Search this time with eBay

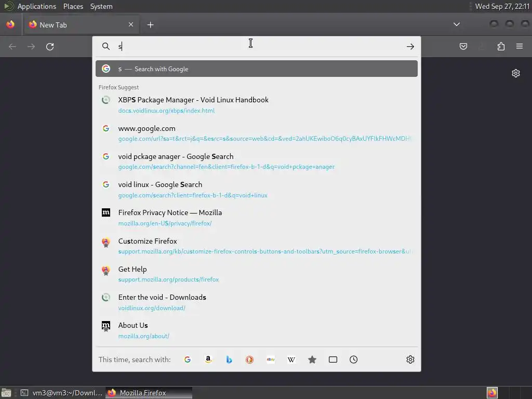271,360
